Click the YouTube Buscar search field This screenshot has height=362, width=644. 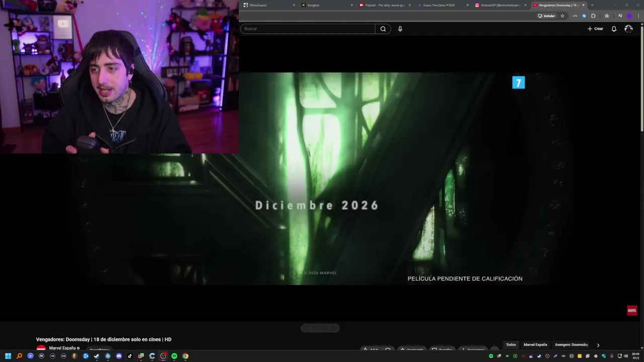(307, 29)
